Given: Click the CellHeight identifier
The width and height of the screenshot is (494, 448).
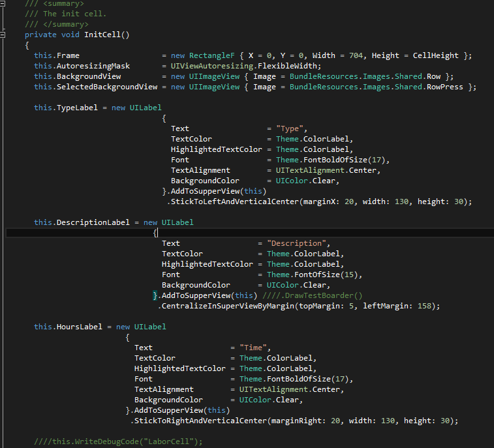Looking at the screenshot, I should pyautogui.click(x=435, y=55).
